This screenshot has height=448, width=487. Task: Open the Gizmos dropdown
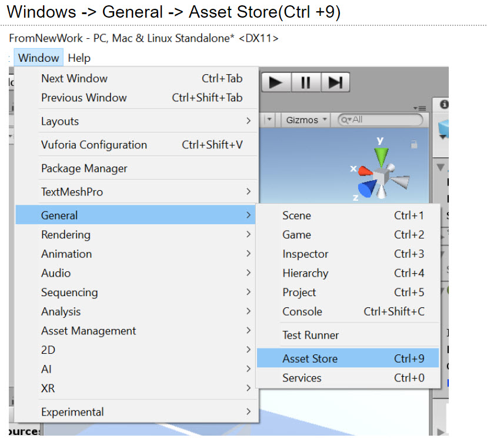[x=306, y=120]
